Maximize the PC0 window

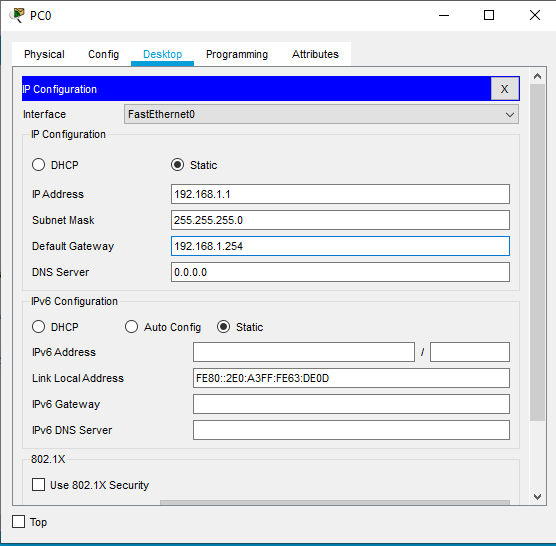click(489, 15)
